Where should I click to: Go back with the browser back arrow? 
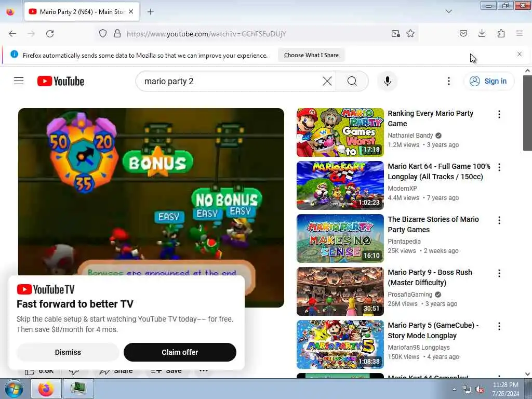click(x=12, y=34)
